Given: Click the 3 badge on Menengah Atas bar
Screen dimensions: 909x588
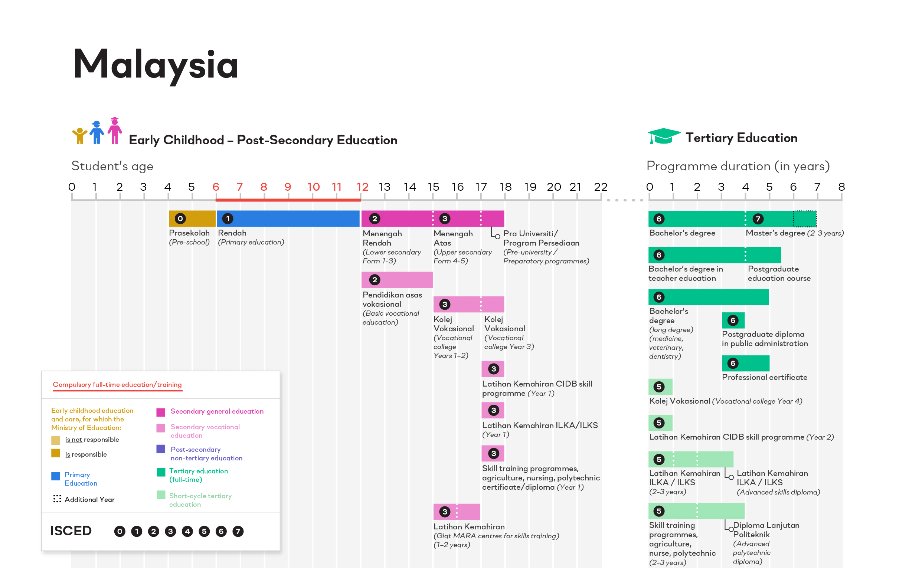Looking at the screenshot, I should tap(445, 219).
